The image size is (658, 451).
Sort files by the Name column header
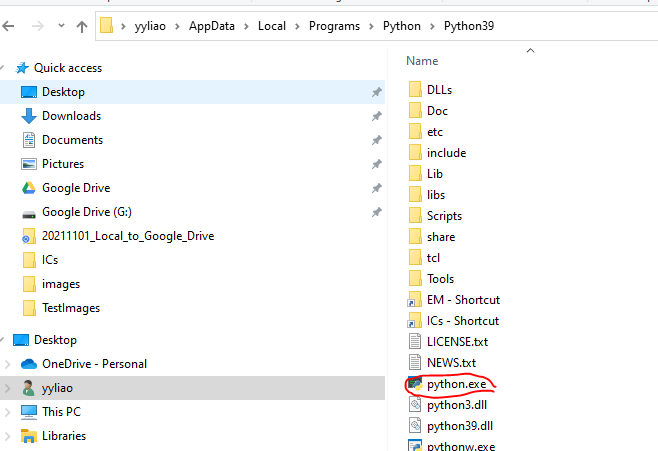tap(422, 61)
